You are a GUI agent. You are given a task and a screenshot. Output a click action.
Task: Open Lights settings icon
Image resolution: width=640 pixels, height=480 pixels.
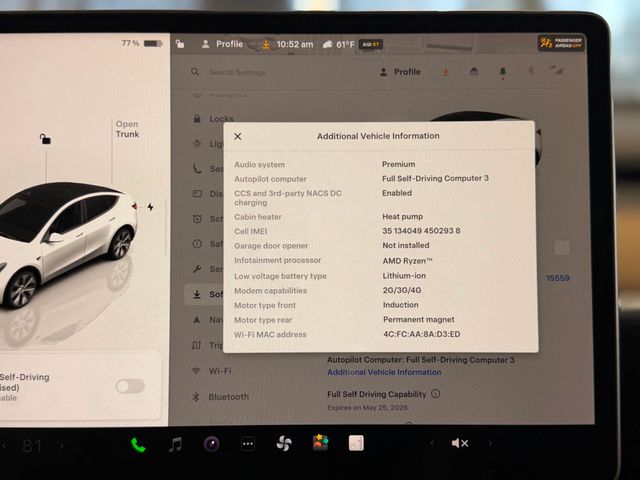[x=197, y=144]
